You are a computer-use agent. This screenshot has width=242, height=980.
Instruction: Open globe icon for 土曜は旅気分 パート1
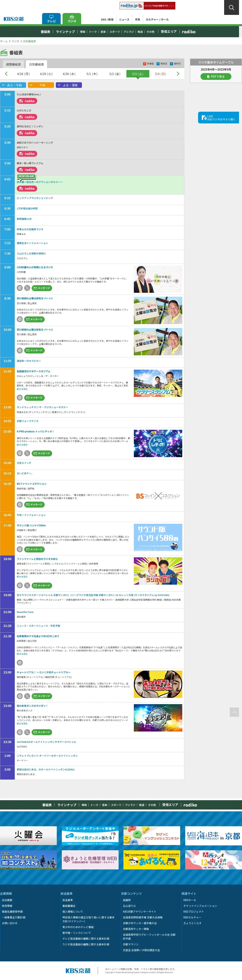[20, 319]
